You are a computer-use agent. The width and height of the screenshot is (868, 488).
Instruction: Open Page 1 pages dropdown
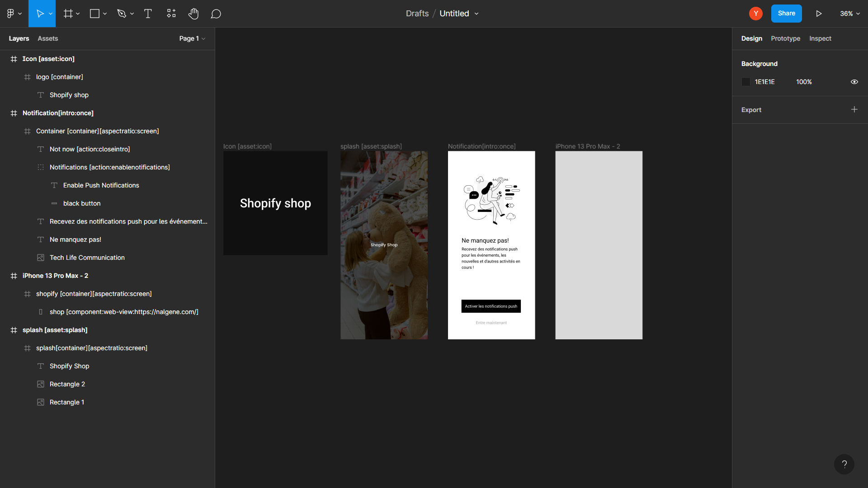pos(192,38)
